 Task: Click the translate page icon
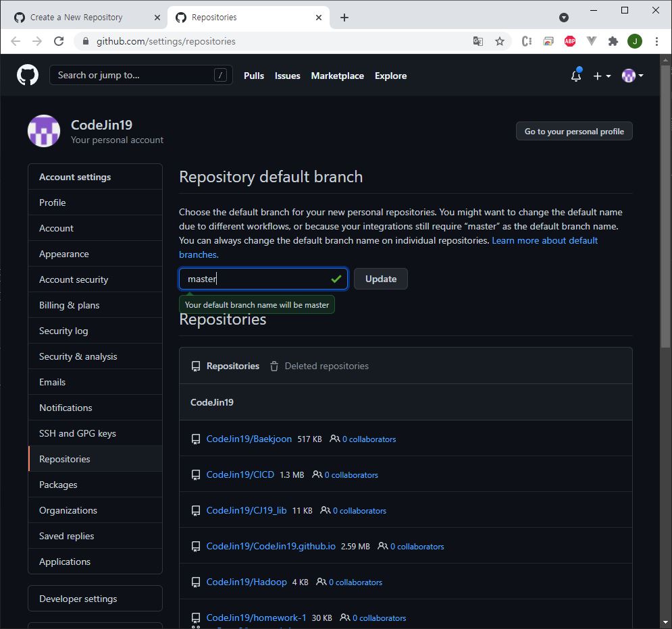coord(478,41)
